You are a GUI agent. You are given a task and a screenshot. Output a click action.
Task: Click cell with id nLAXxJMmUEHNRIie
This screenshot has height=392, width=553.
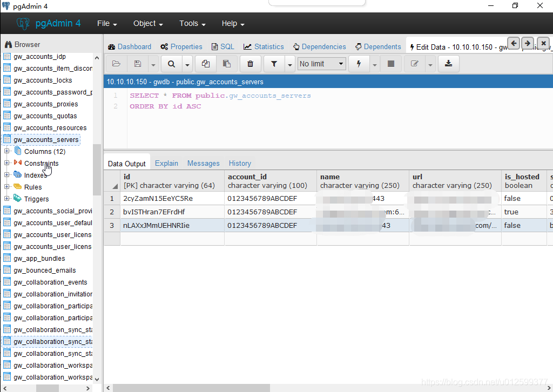point(172,225)
